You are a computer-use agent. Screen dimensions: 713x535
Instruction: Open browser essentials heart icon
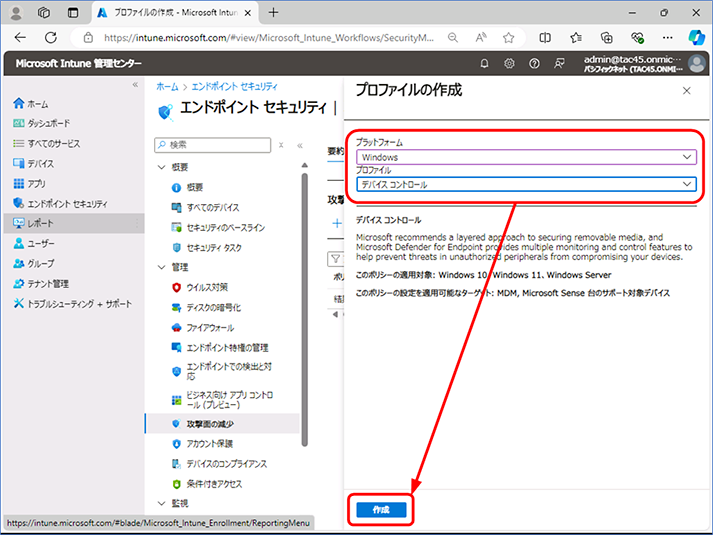(637, 38)
